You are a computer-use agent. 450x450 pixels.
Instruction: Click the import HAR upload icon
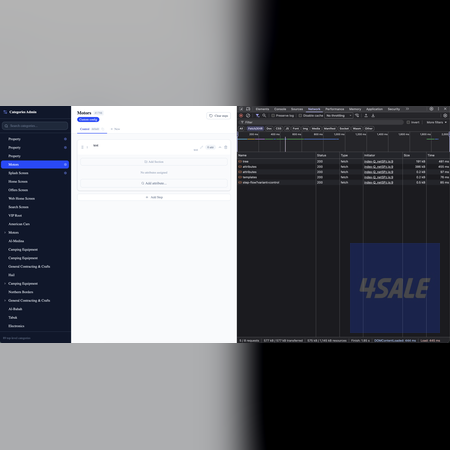point(366,116)
